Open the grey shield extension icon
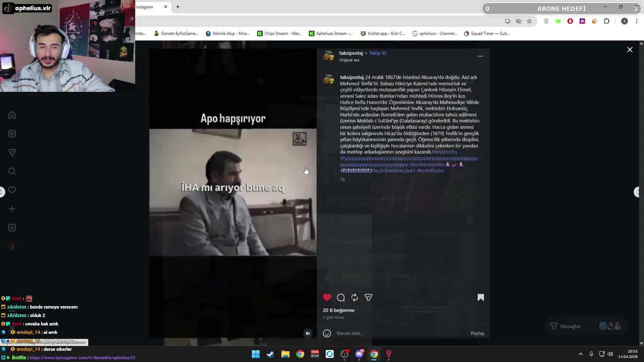Image resolution: width=644 pixels, height=362 pixels. (x=546, y=21)
